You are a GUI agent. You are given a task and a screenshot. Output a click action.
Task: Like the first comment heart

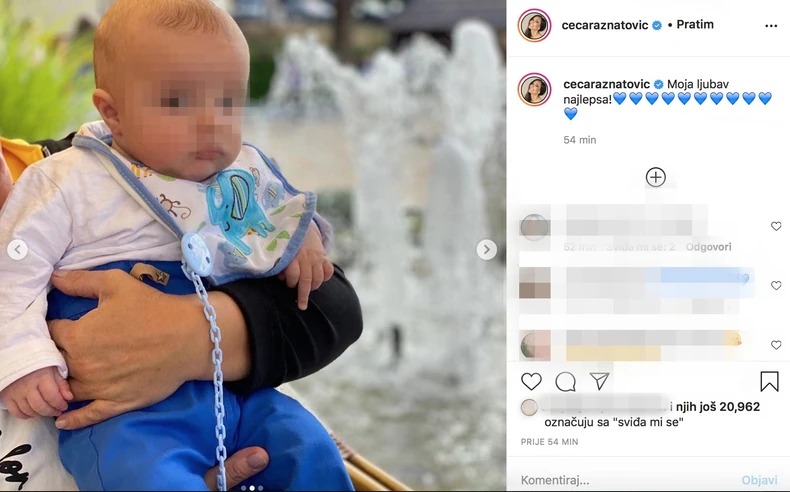click(776, 226)
